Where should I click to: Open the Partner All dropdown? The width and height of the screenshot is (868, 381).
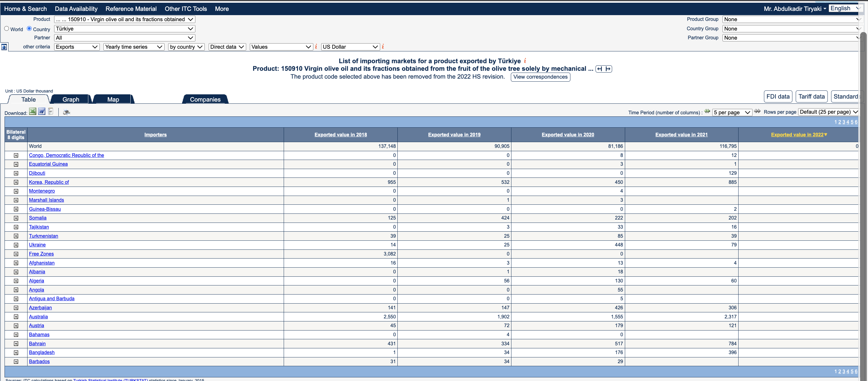click(x=125, y=38)
